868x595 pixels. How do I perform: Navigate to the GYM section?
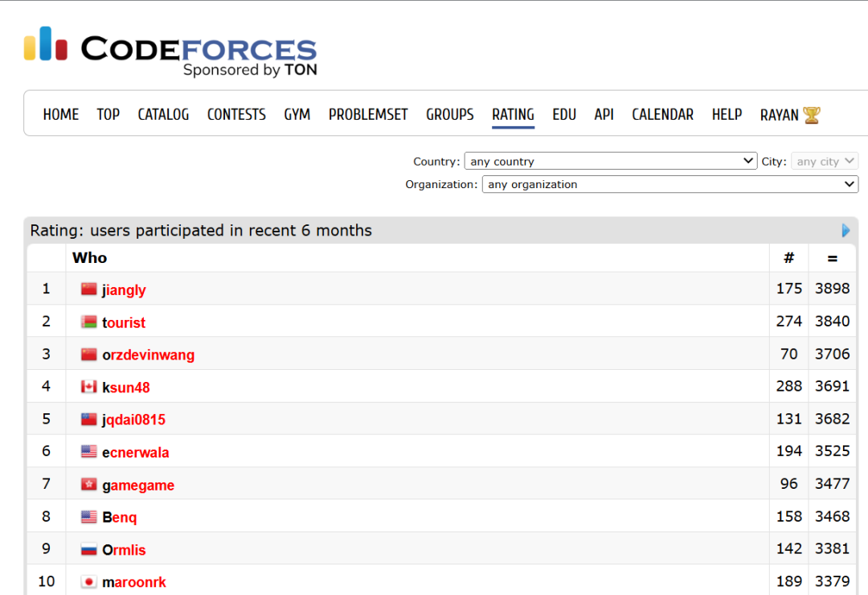(x=297, y=114)
